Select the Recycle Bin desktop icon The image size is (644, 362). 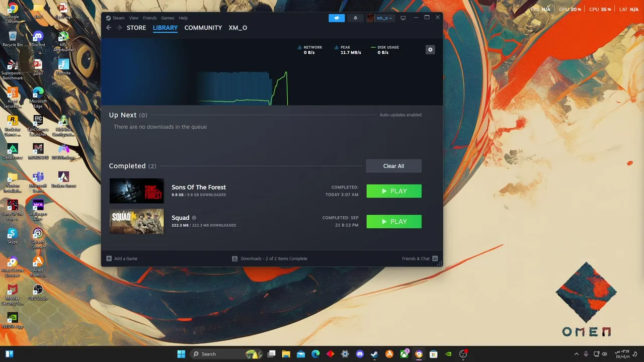(x=13, y=39)
